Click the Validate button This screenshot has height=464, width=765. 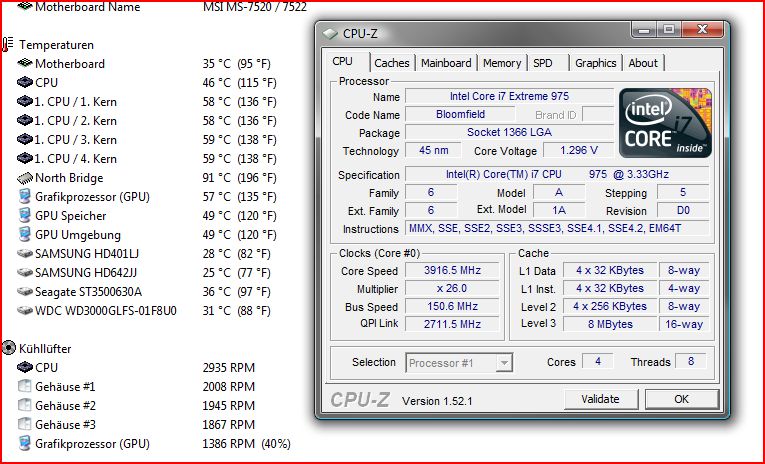601,399
